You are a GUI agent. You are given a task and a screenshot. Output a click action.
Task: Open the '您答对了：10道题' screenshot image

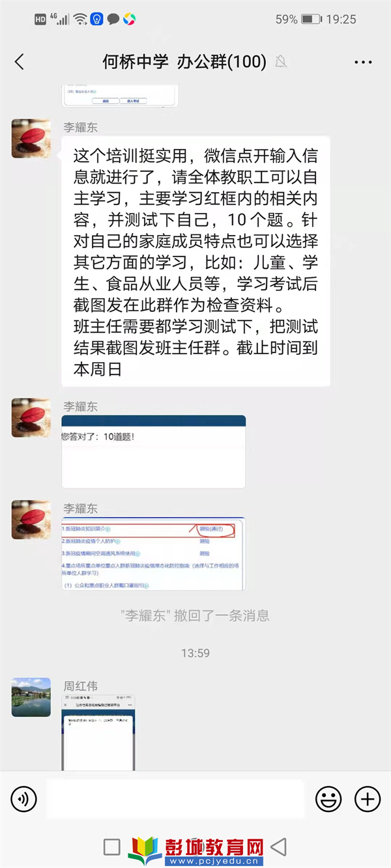pyautogui.click(x=154, y=452)
